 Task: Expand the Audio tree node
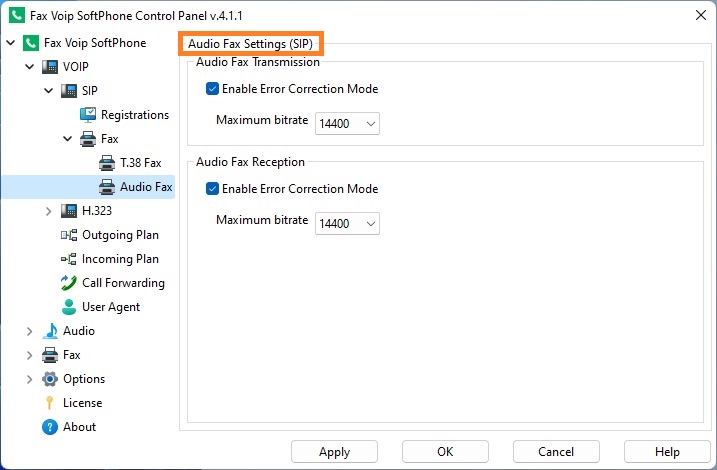point(29,331)
